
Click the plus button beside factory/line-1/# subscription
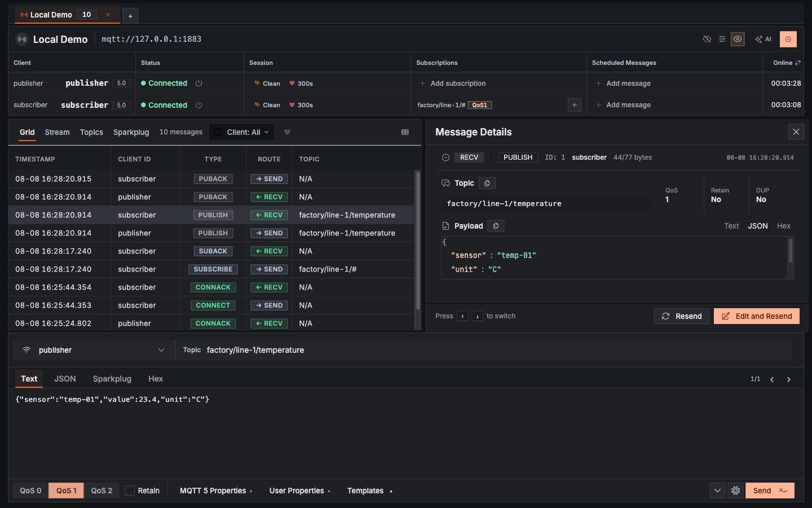pyautogui.click(x=575, y=105)
